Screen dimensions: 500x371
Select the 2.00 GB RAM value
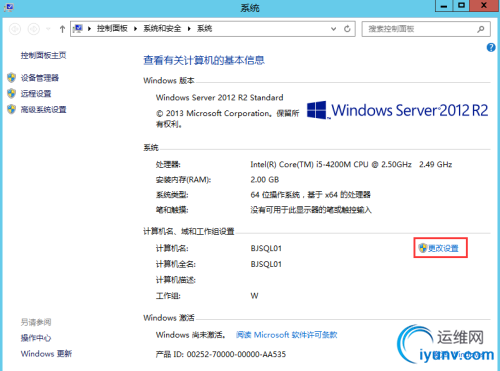coord(265,180)
